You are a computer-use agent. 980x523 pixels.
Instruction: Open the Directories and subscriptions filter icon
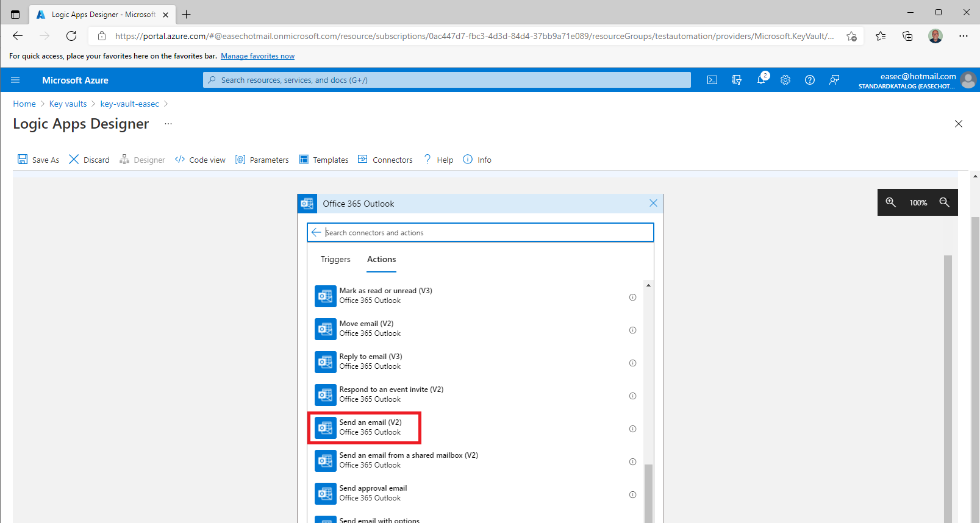[x=737, y=80]
